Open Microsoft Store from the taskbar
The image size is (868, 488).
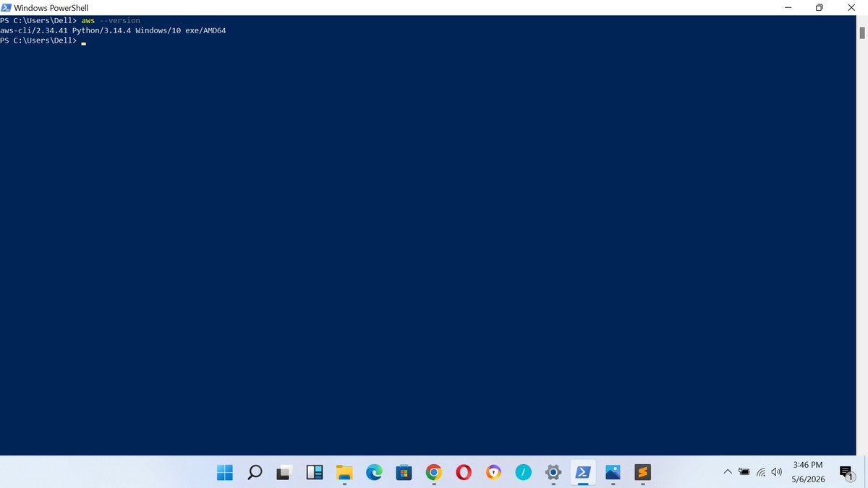click(404, 472)
